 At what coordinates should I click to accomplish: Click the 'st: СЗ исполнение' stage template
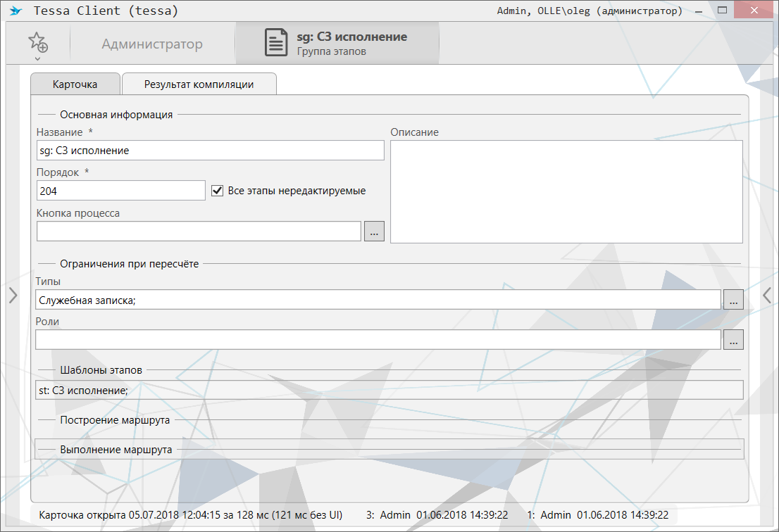[83, 390]
